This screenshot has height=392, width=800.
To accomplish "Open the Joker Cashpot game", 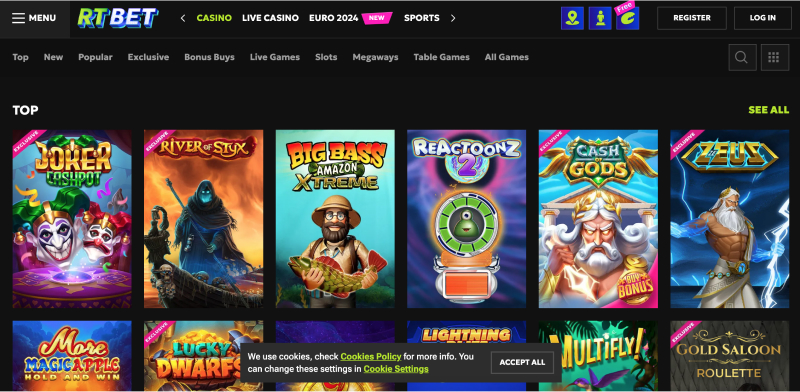I will (x=72, y=218).
